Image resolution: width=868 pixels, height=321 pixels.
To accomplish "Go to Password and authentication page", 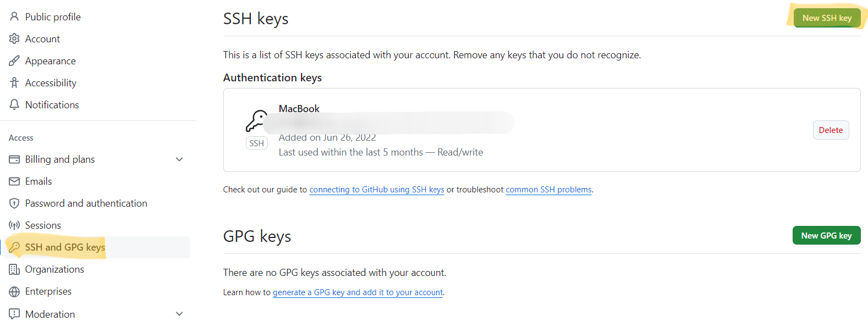I will (86, 203).
